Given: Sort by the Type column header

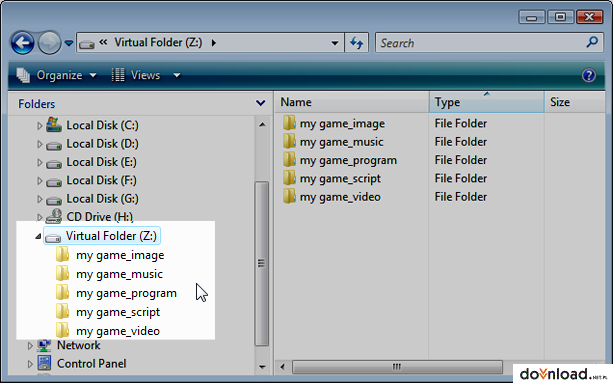Looking at the screenshot, I should 486,102.
